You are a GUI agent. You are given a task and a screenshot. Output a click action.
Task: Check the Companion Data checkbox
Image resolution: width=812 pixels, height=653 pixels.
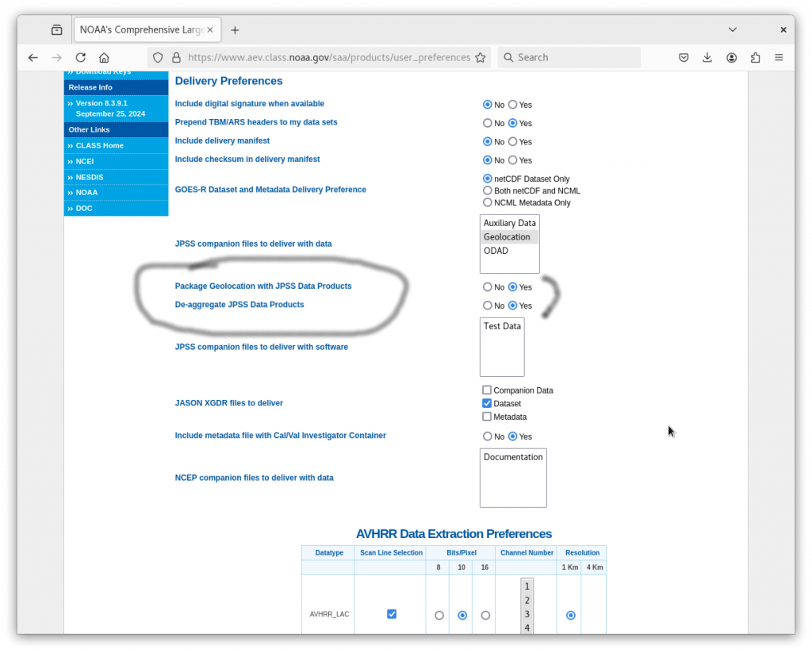tap(487, 390)
